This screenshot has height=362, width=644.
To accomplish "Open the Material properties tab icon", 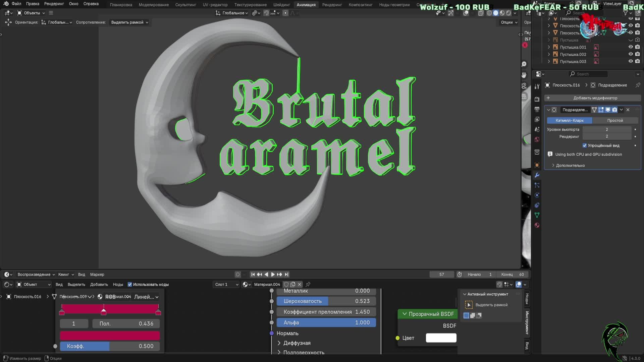I will click(x=537, y=225).
